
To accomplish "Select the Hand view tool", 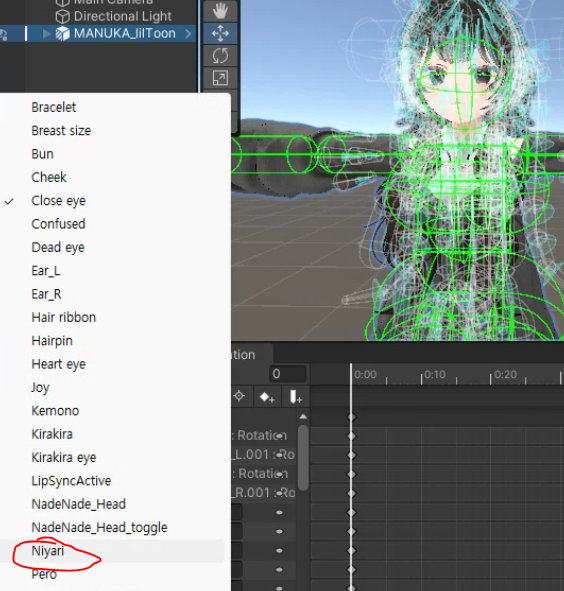I will click(220, 11).
